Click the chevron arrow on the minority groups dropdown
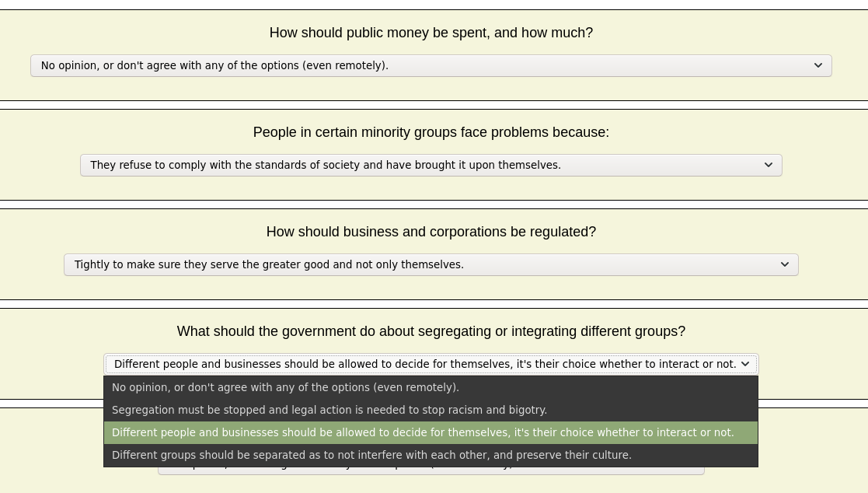 tap(768, 166)
